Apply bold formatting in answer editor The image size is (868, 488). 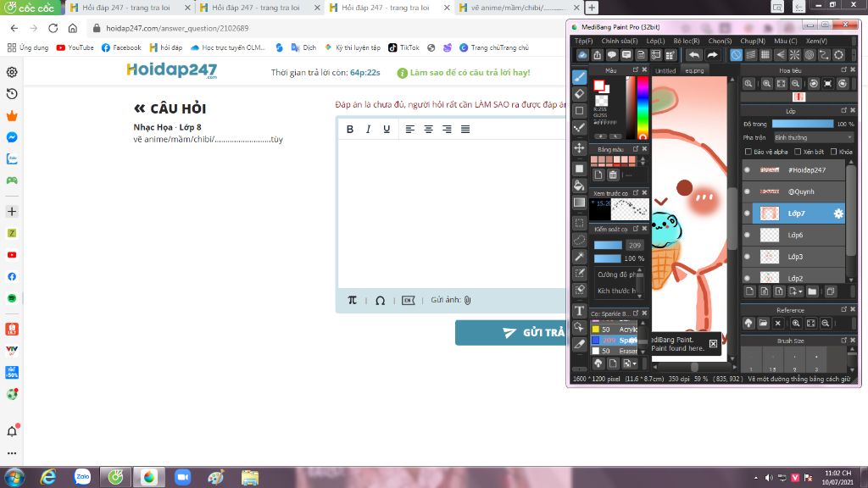point(350,129)
